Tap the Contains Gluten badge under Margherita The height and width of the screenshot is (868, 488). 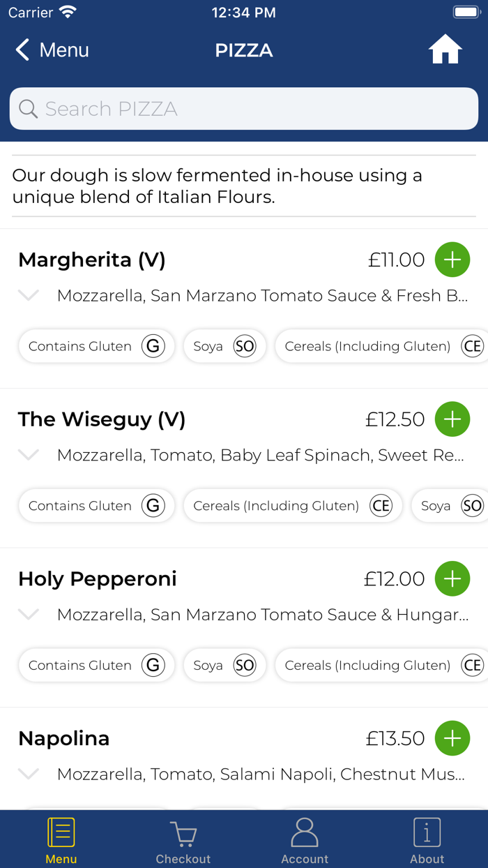[96, 345]
